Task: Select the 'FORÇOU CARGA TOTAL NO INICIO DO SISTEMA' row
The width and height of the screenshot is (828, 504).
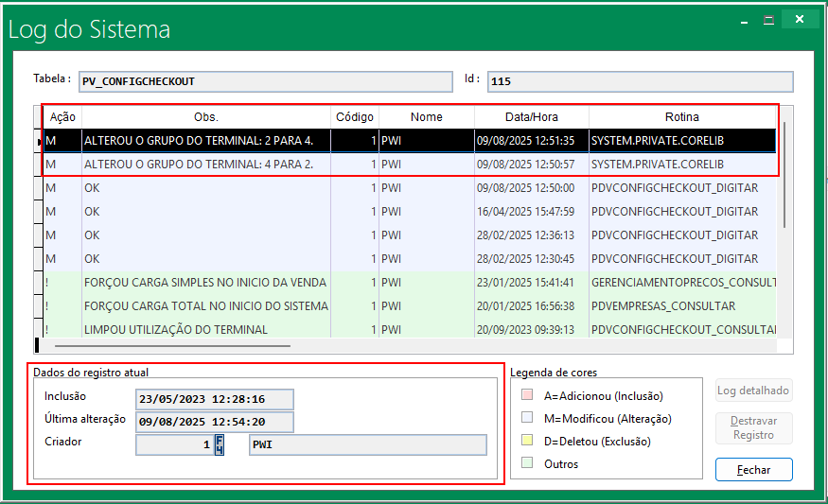Action: [205, 306]
